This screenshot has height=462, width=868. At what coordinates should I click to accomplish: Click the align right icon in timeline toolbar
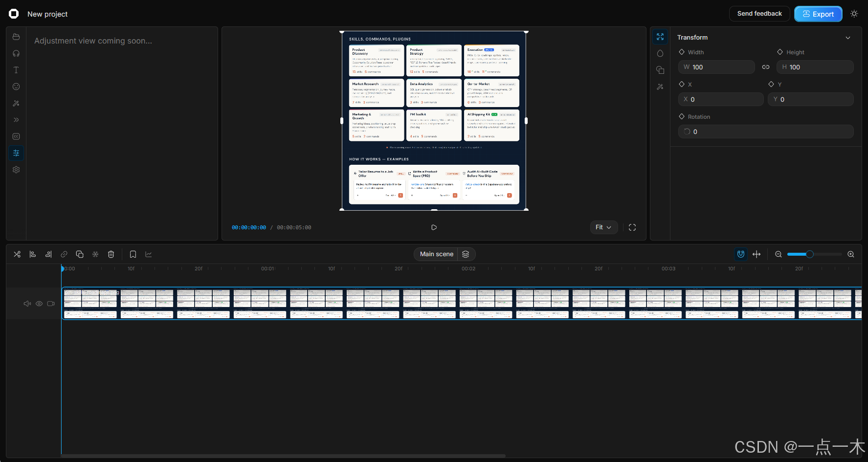click(x=48, y=254)
